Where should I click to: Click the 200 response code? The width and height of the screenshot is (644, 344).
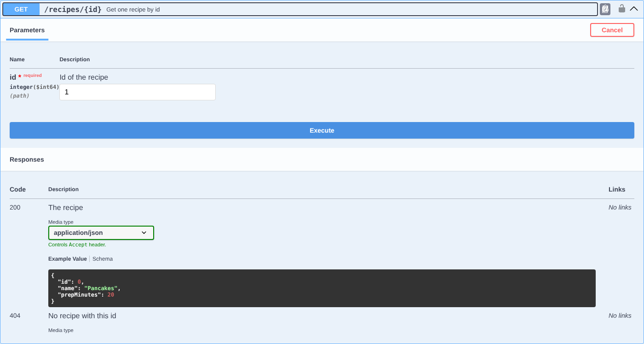15,208
